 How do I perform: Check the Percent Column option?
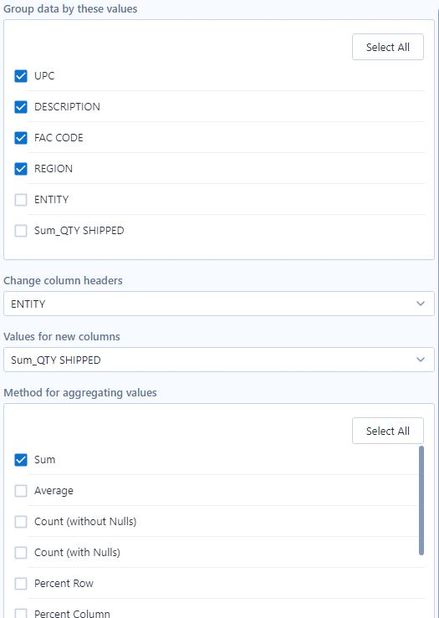[x=21, y=613]
